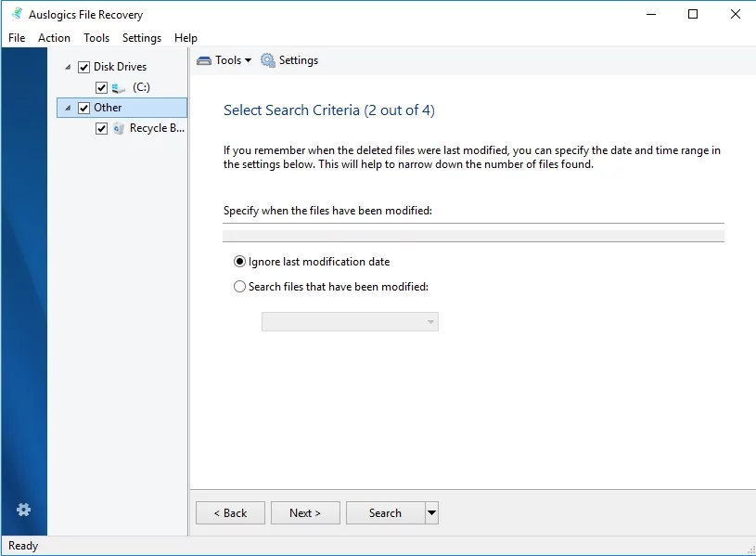This screenshot has width=756, height=556.
Task: Click the Back button
Action: tap(230, 513)
